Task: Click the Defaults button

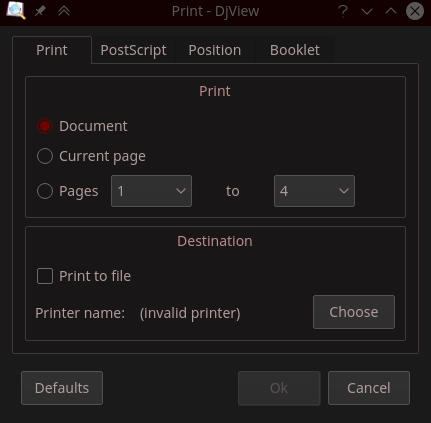Action: pos(62,388)
